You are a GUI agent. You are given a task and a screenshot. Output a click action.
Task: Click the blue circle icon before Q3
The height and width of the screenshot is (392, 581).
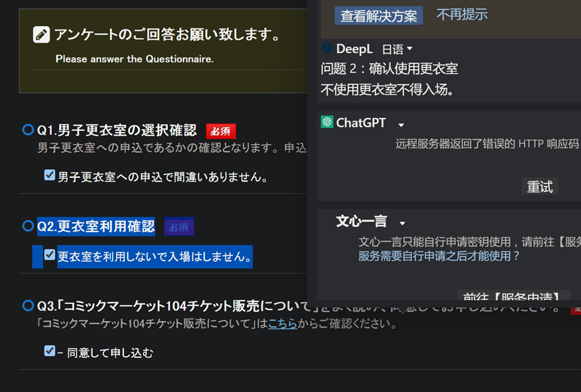[28, 306]
